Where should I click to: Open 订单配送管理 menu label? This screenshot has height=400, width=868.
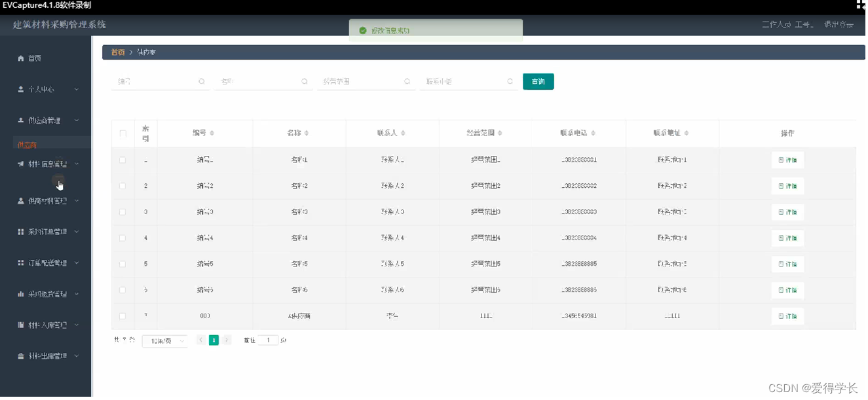pyautogui.click(x=47, y=263)
